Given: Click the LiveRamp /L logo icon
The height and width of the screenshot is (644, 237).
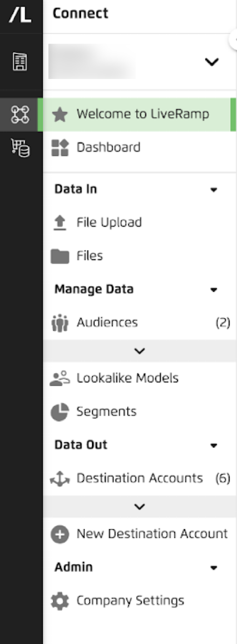Looking at the screenshot, I should click(20, 15).
